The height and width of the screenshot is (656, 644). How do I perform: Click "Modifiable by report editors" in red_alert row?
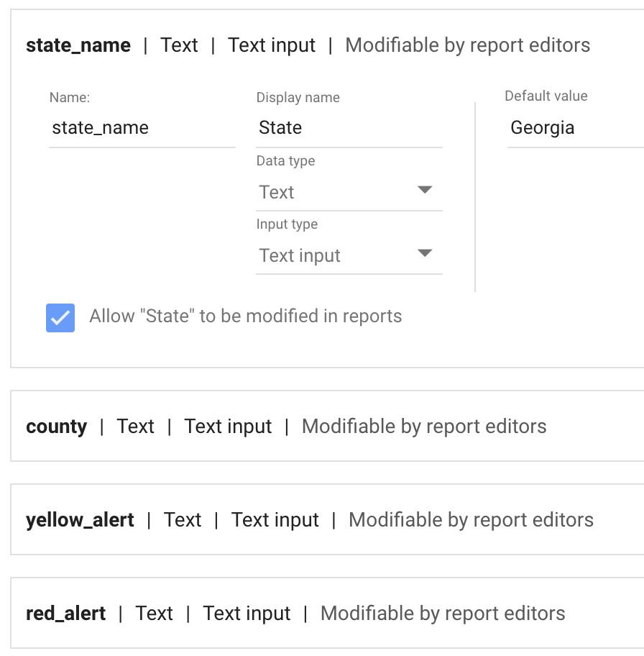click(443, 614)
